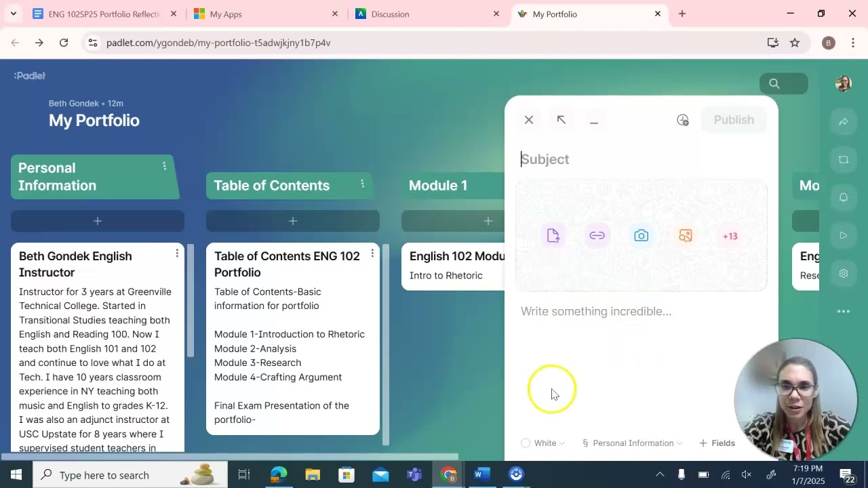Screen dimensions: 868x488
Task: Click the browser address bar URL
Action: pyautogui.click(x=218, y=43)
